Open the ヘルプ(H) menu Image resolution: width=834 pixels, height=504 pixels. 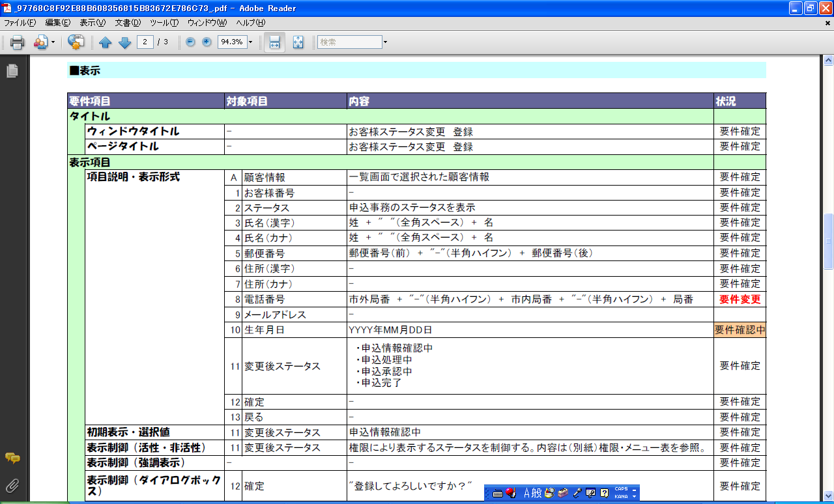point(250,22)
